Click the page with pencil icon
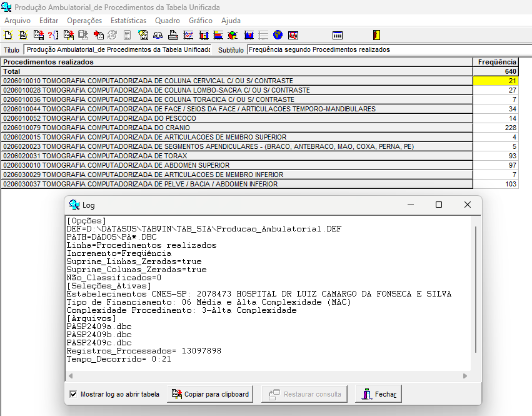This screenshot has width=532, height=416. pyautogui.click(x=143, y=35)
